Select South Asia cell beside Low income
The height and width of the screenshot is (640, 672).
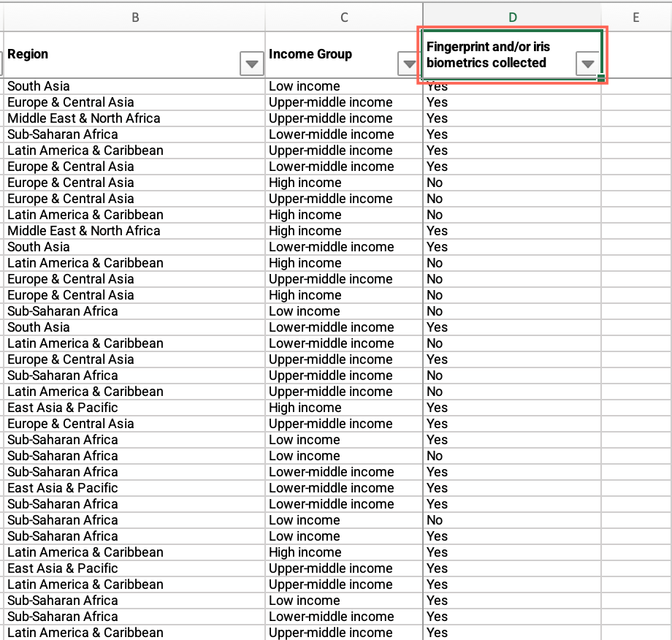pyautogui.click(x=134, y=86)
